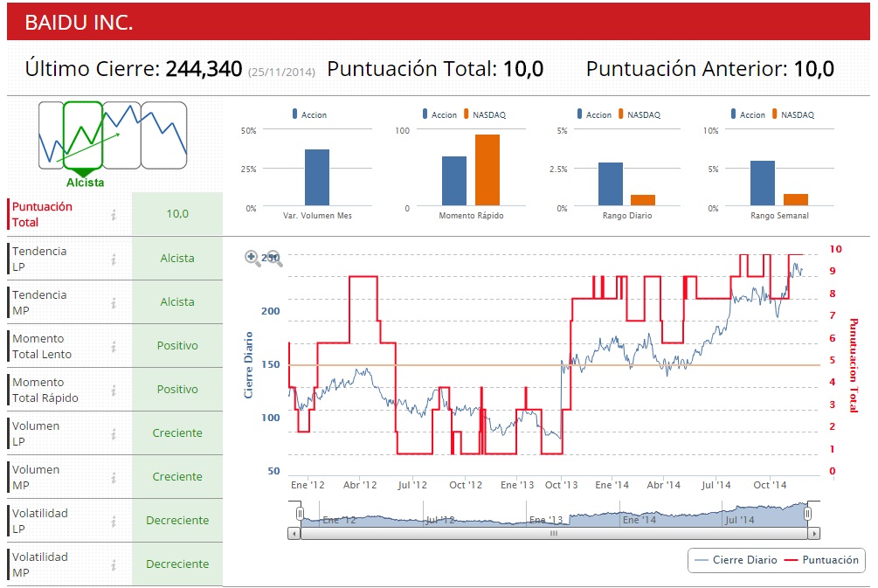The image size is (878, 588).
Task: Click the Rango Semanal chart caption
Action: tap(779, 216)
